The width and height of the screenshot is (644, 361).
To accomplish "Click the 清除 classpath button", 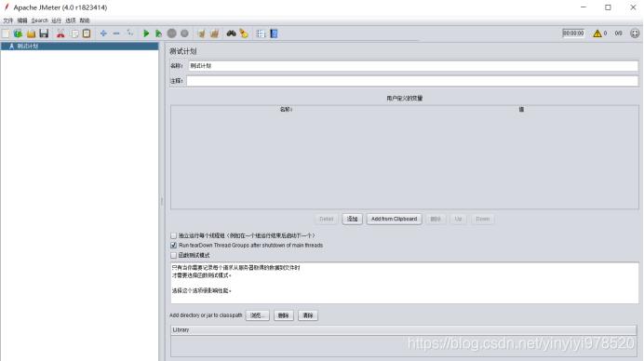I will pyautogui.click(x=308, y=315).
